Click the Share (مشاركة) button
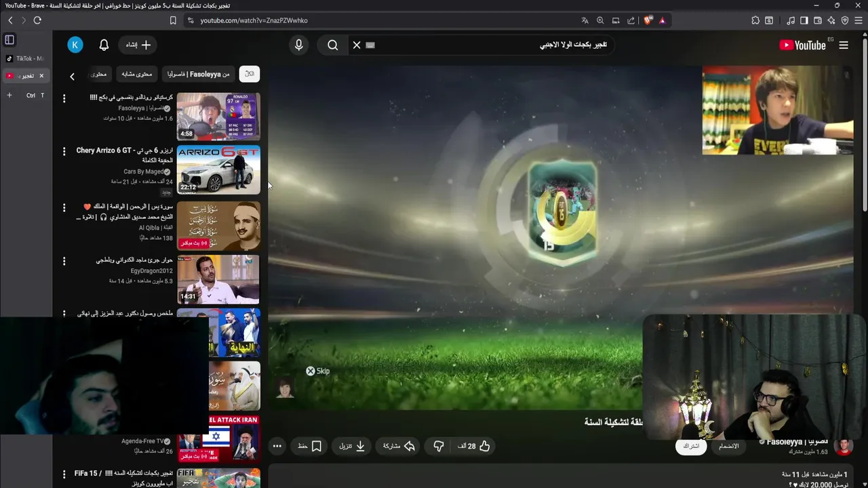The image size is (868, 488). coord(399,446)
